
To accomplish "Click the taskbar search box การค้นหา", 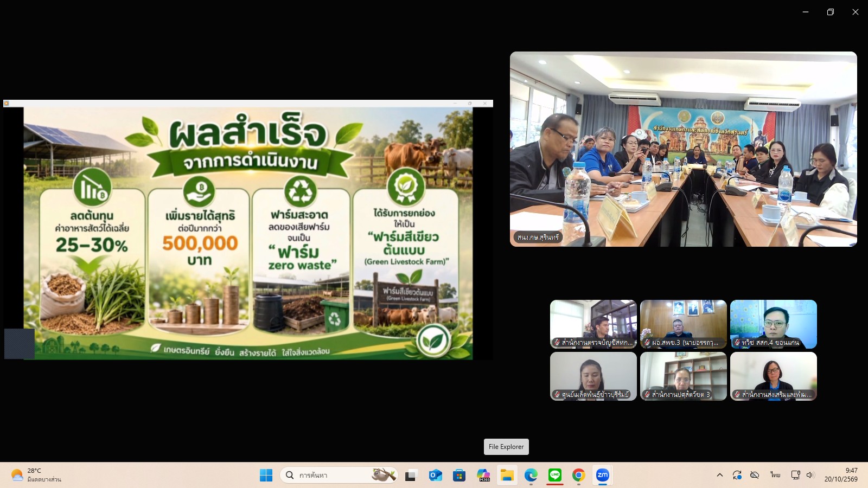I will pyautogui.click(x=339, y=476).
